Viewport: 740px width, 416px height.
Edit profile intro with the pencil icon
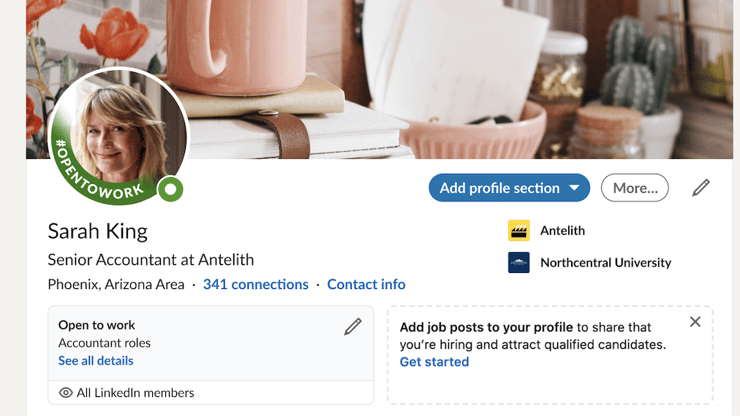(701, 187)
